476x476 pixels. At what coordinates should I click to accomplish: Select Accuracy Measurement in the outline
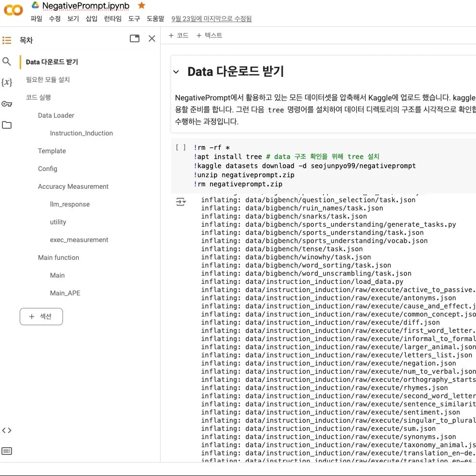coord(73,186)
